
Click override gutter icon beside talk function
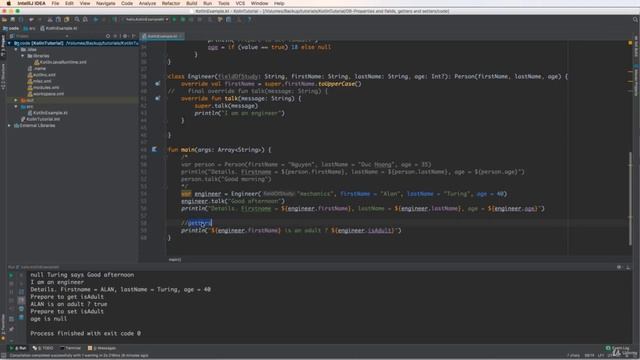157,98
